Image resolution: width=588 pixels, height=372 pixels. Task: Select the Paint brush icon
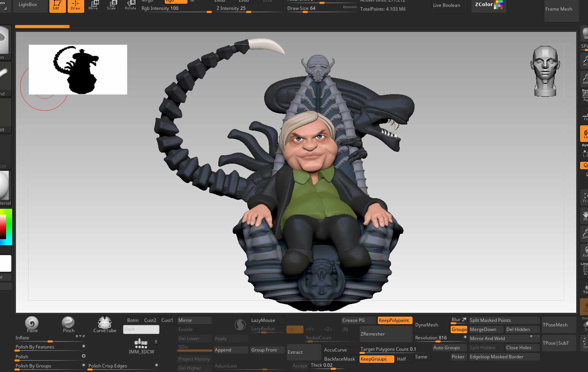[x=32, y=323]
